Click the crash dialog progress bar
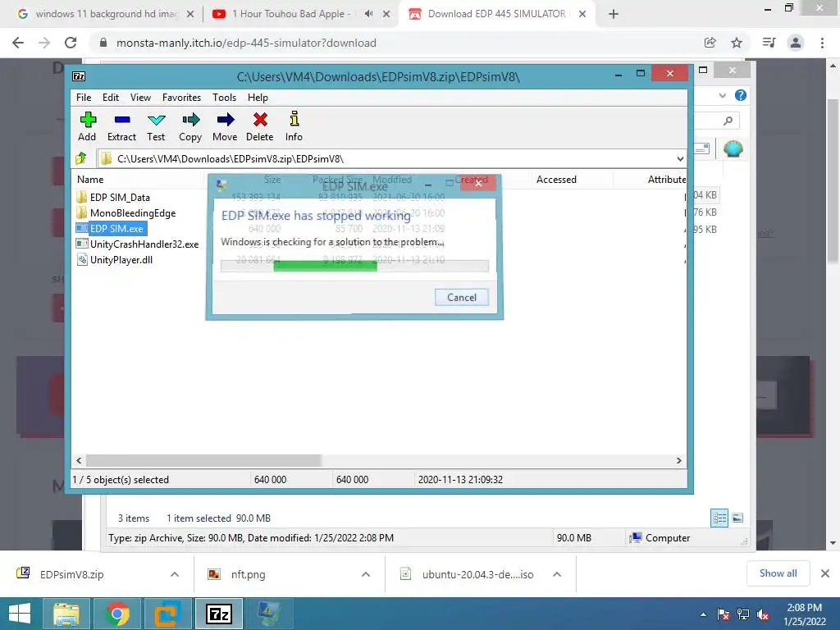The image size is (840, 630). pyautogui.click(x=354, y=266)
